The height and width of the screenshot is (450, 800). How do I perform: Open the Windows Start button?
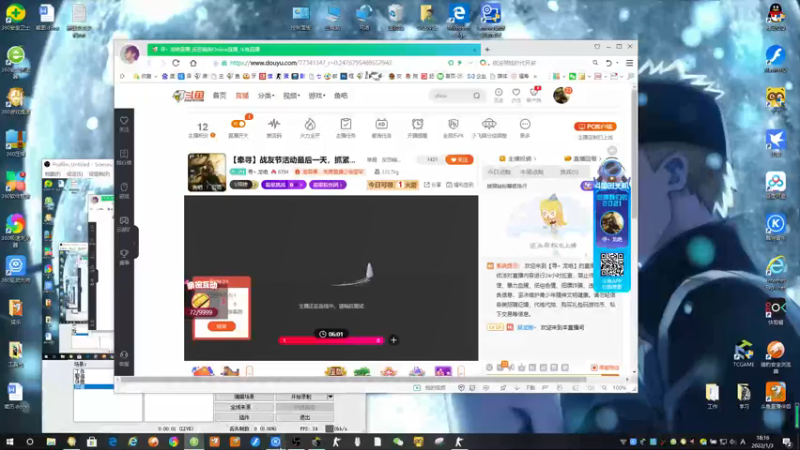pyautogui.click(x=9, y=441)
